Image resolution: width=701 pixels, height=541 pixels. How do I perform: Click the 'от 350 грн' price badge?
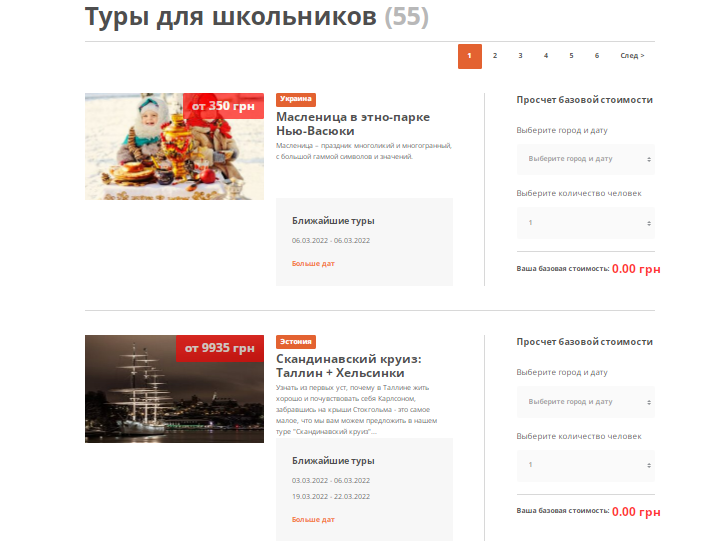[223, 106]
